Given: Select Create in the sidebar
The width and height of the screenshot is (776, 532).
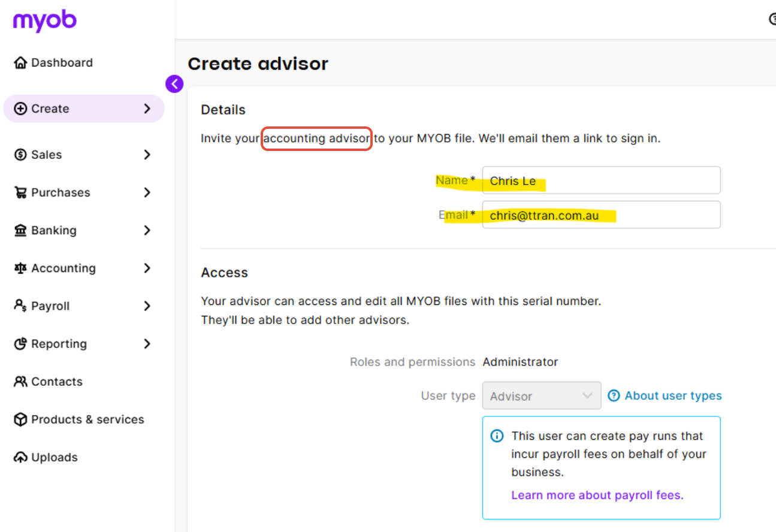Looking at the screenshot, I should click(x=84, y=109).
